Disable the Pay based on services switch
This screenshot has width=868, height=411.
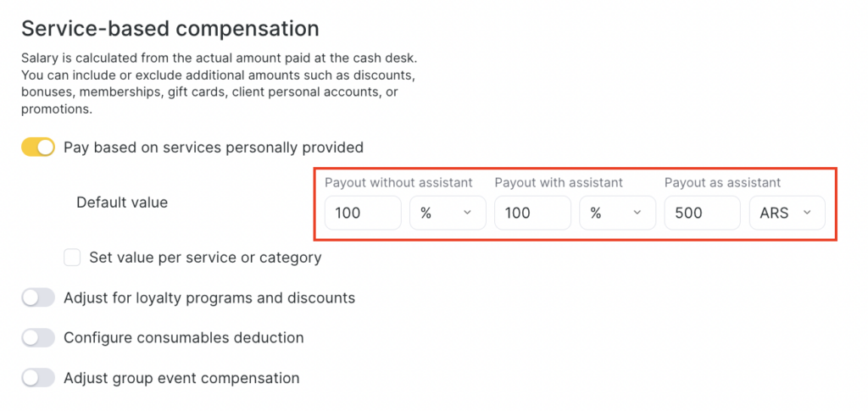[x=38, y=147]
